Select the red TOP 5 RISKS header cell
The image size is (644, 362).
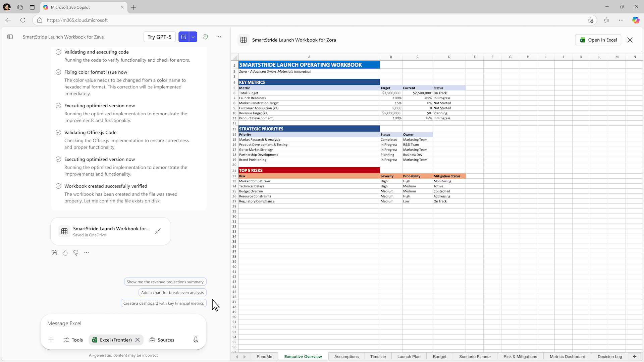309,170
